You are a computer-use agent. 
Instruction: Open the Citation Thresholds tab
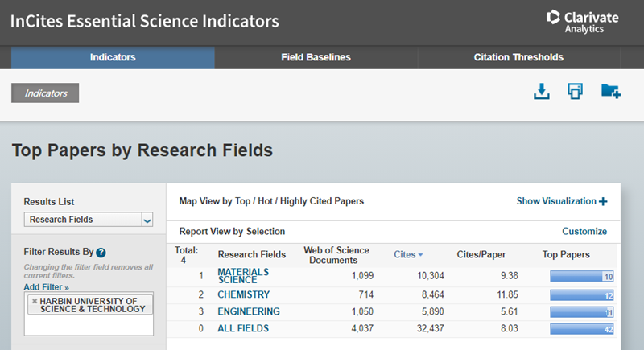tap(518, 57)
